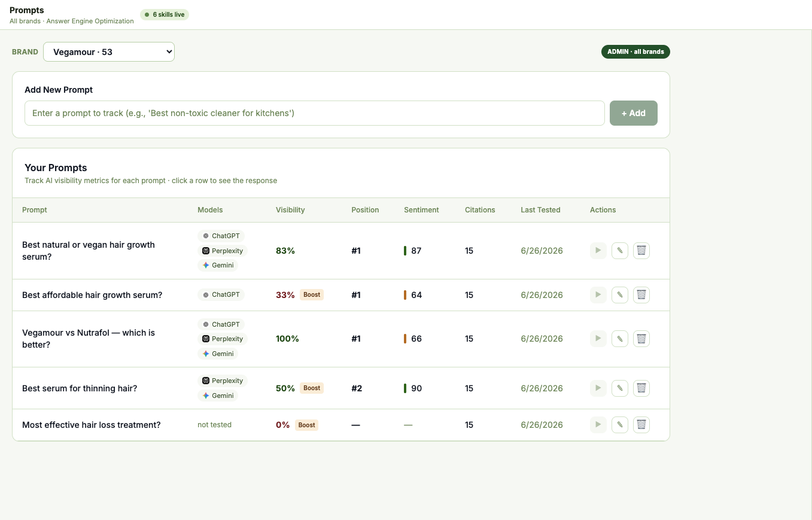
Task: Click the 100% visibility value
Action: (x=287, y=339)
